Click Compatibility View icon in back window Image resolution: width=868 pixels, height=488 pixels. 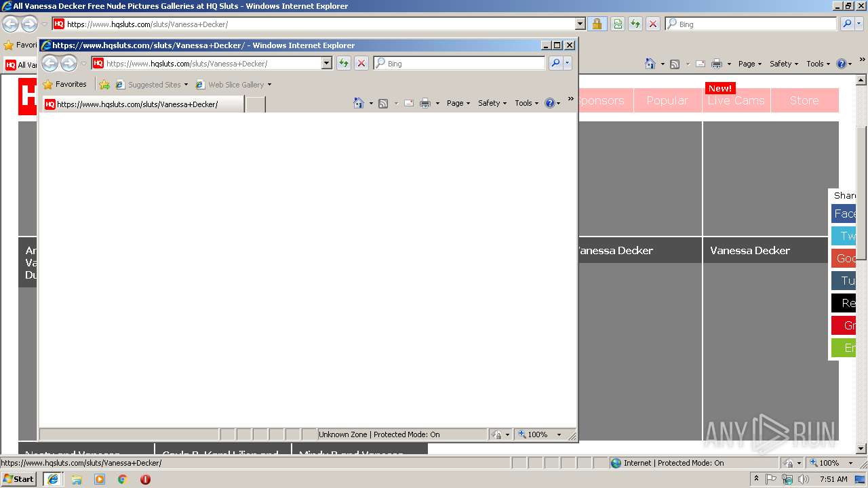[x=618, y=24]
